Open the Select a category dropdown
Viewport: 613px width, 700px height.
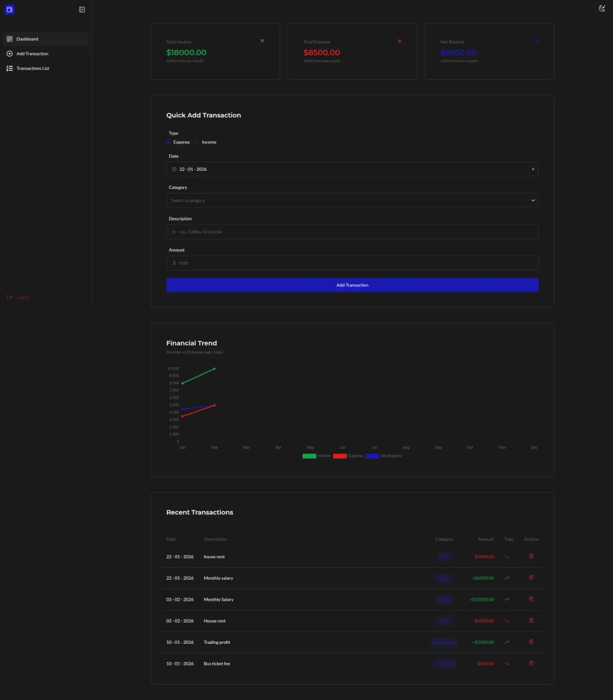coord(352,200)
